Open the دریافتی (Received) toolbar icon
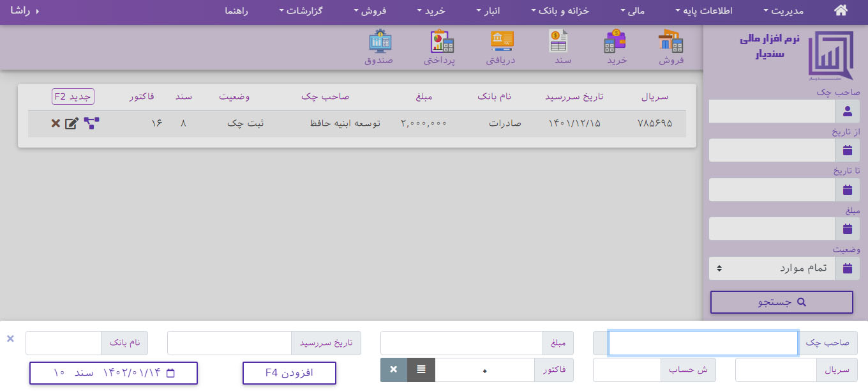868x391 pixels. point(501,47)
